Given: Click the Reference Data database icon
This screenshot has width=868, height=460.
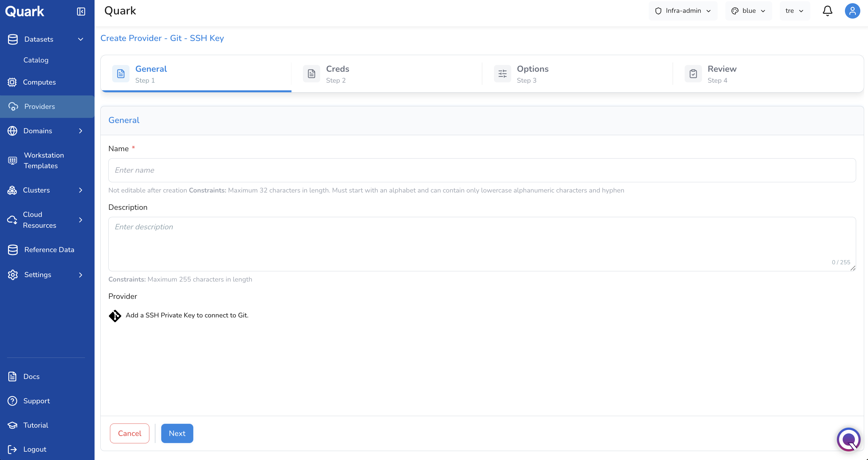Looking at the screenshot, I should point(13,250).
